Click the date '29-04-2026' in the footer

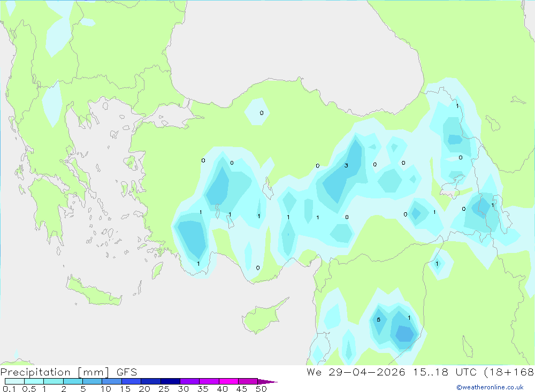pyautogui.click(x=367, y=372)
